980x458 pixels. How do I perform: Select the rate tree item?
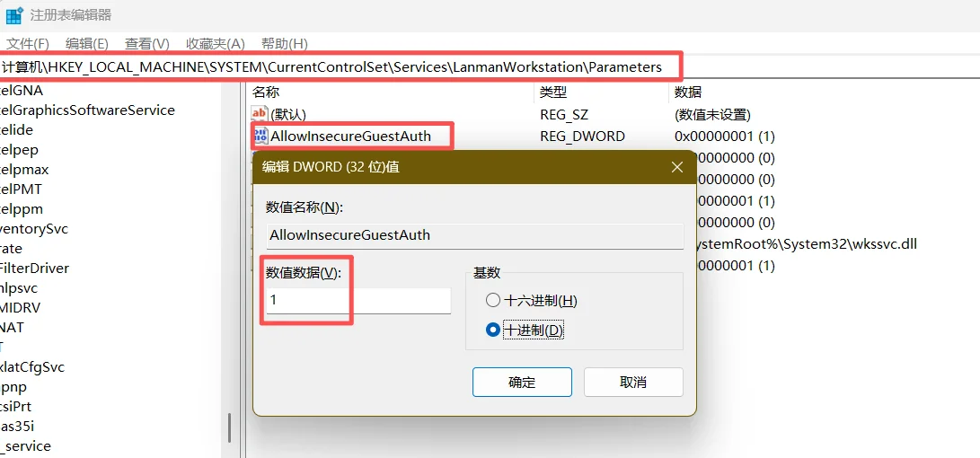pos(12,248)
